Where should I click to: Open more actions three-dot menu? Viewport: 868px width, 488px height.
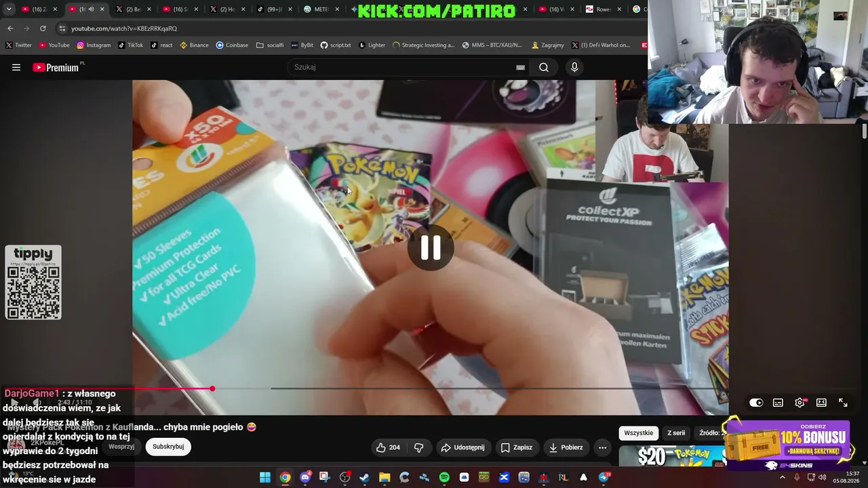[x=602, y=447]
